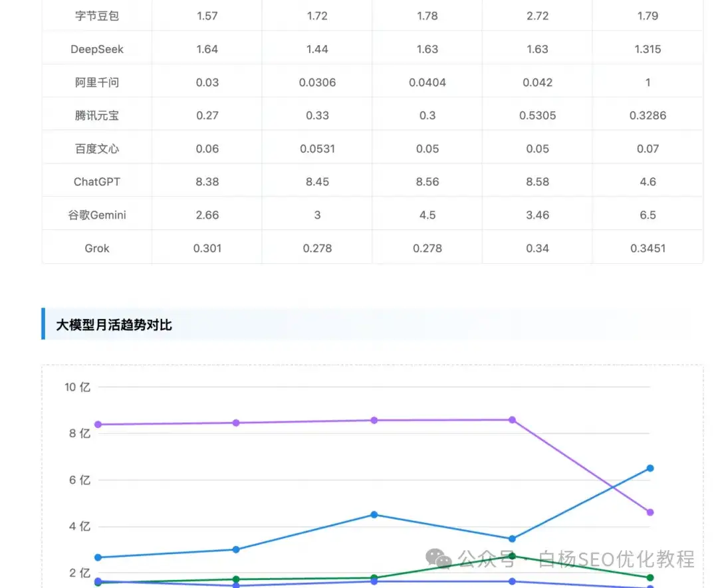The image size is (718, 588).
Task: Select 8.56 in the ChatGPT row
Action: pos(427,182)
